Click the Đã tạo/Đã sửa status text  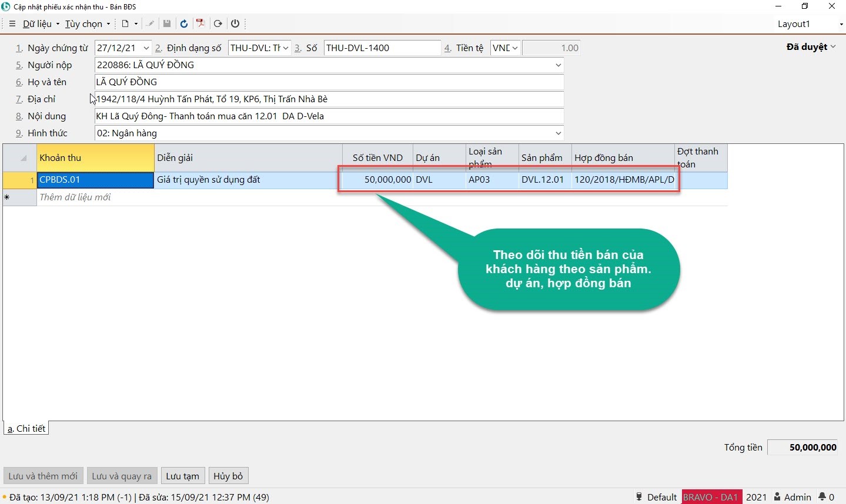click(x=139, y=498)
